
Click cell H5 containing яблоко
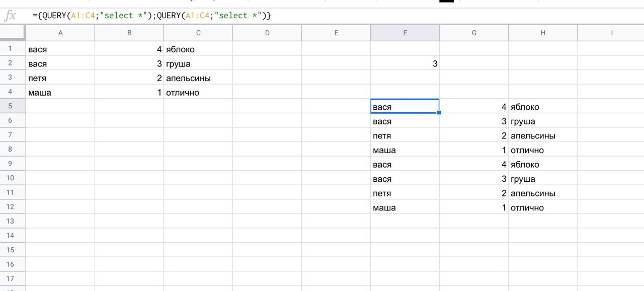click(x=543, y=107)
